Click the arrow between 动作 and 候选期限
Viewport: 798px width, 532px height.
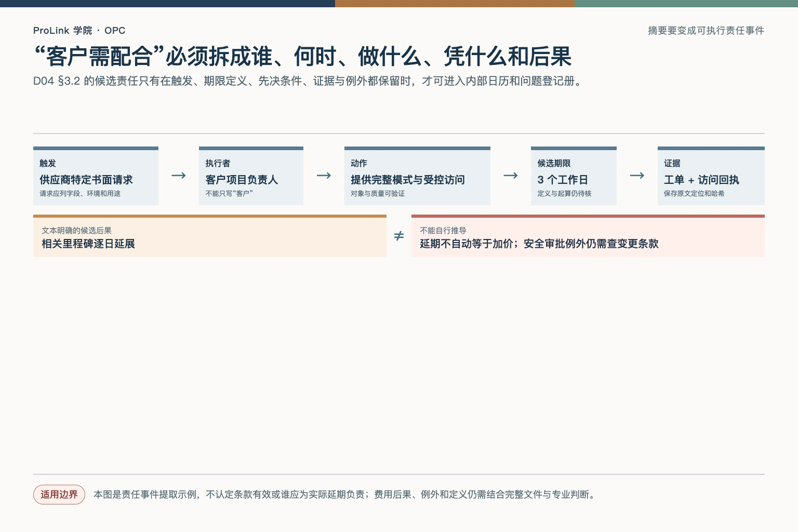511,176
